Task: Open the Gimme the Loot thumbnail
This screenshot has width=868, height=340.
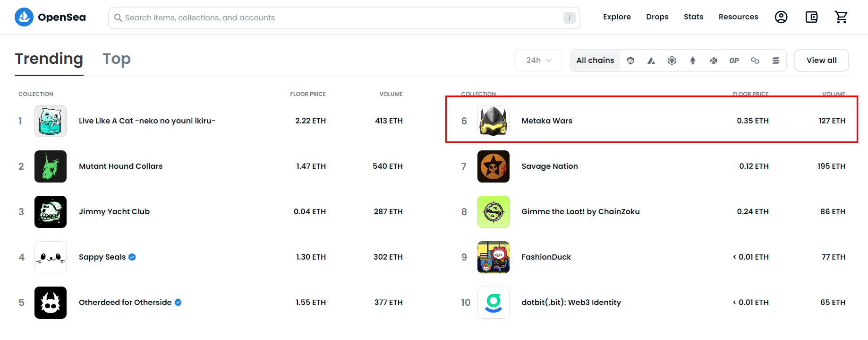Action: 494,212
